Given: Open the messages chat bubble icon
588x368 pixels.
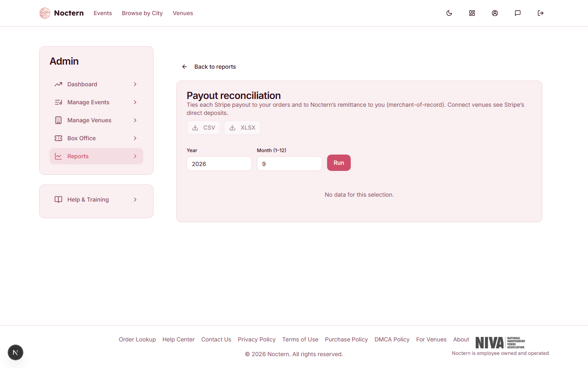Looking at the screenshot, I should [518, 13].
